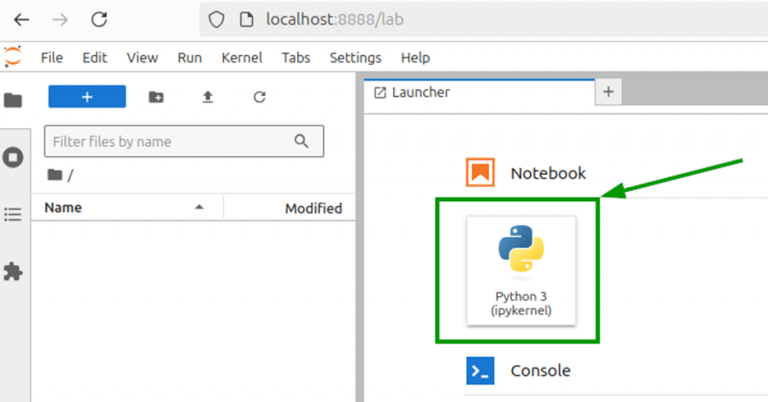
Task: Open the File menu
Action: pyautogui.click(x=52, y=58)
